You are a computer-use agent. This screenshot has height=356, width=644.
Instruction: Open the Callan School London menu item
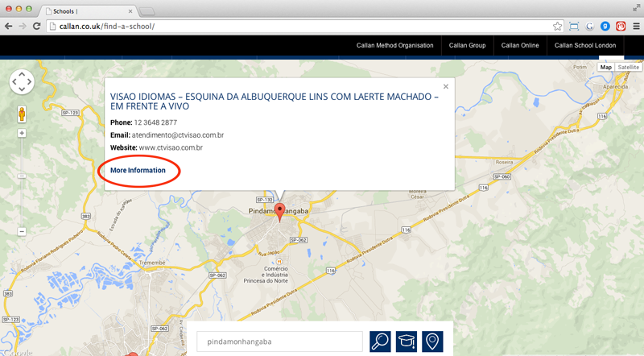click(585, 45)
